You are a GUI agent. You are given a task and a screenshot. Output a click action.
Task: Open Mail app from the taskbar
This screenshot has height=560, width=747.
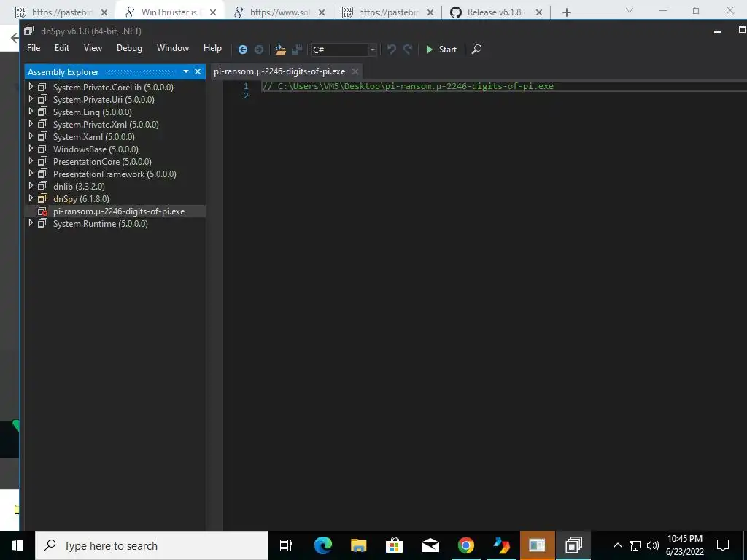pos(430,545)
